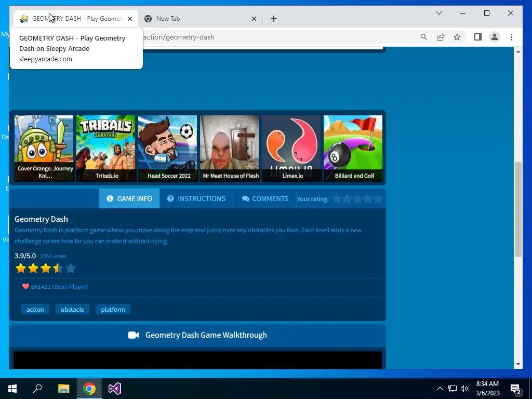The height and width of the screenshot is (399, 532).
Task: Open the Windows Start menu
Action: tap(12, 389)
